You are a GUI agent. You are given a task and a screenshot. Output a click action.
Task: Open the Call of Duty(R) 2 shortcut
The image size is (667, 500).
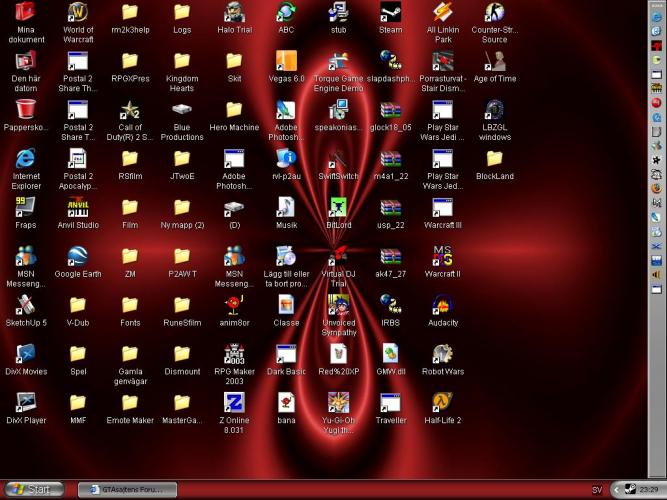(130, 109)
